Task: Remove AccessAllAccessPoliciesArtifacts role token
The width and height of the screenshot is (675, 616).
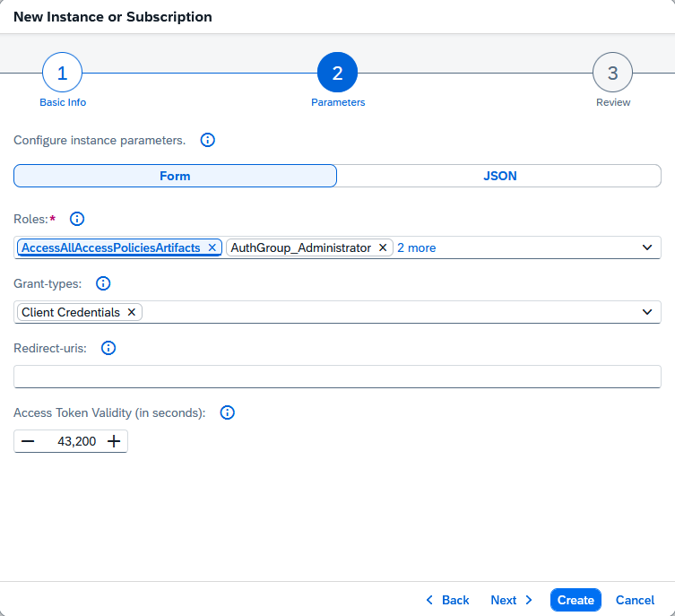Action: point(212,247)
